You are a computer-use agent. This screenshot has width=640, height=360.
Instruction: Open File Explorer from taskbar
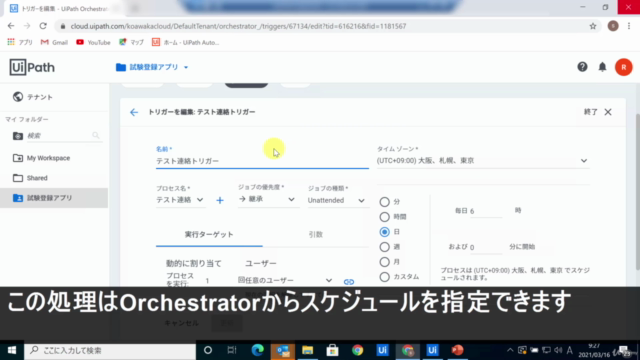coord(307,350)
